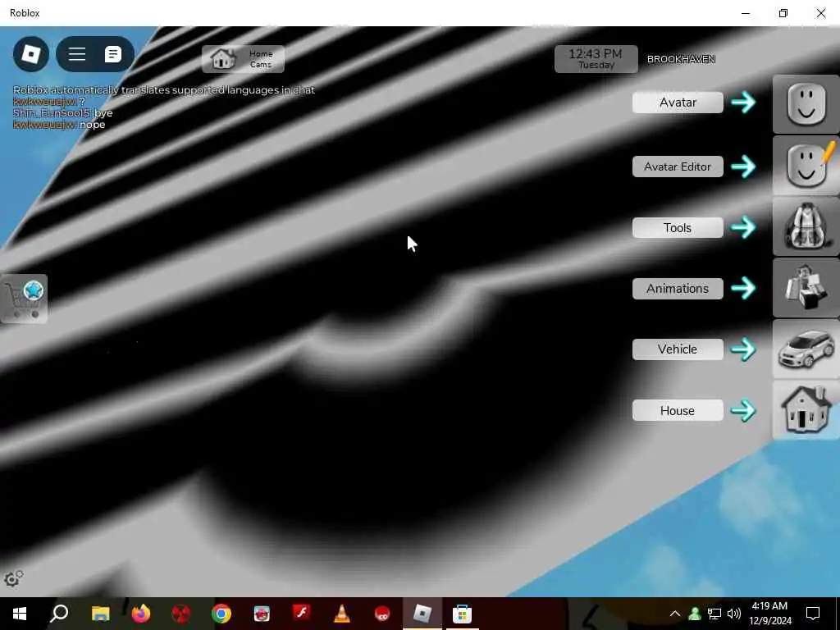Open Windows taskbar search

59,614
